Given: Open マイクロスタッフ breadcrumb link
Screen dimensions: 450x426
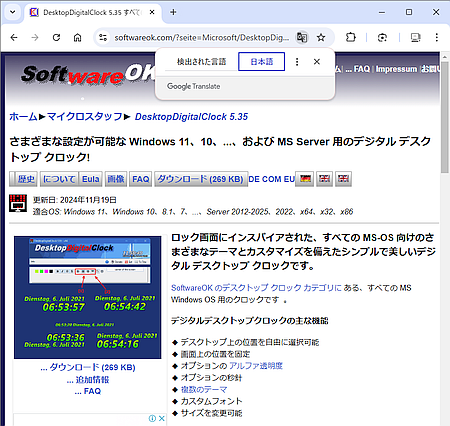Looking at the screenshot, I should coord(85,117).
